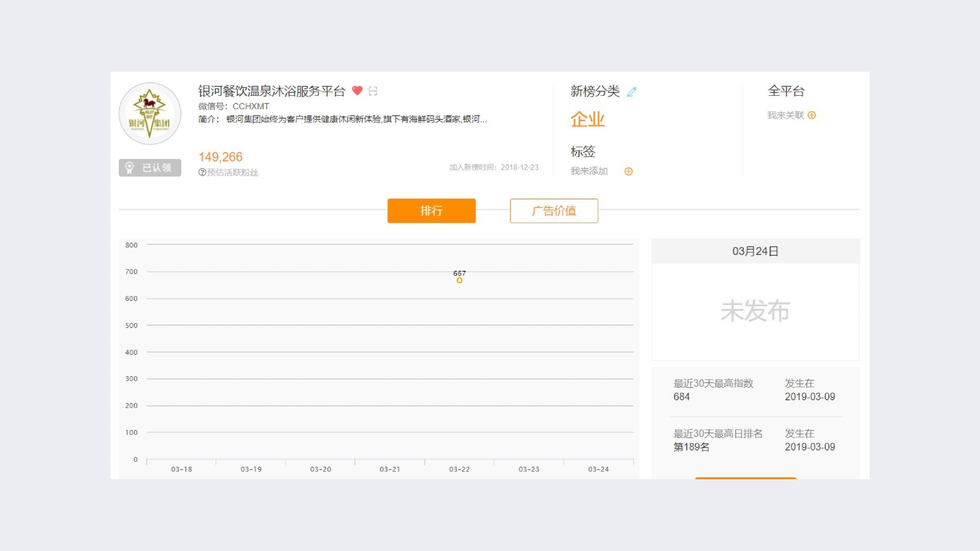The image size is (980, 551).
Task: Click the red heart favorite icon
Action: coord(357,90)
